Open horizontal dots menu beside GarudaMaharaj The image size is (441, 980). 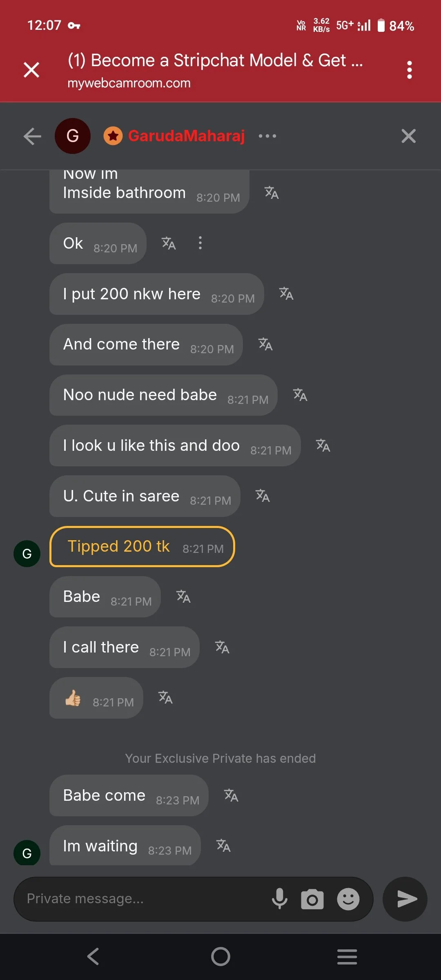point(267,136)
